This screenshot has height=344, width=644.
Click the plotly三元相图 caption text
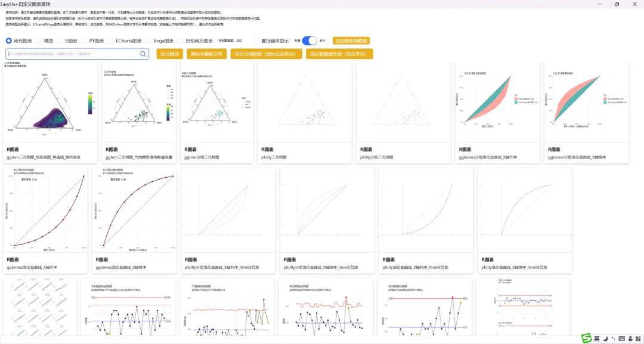(274, 157)
